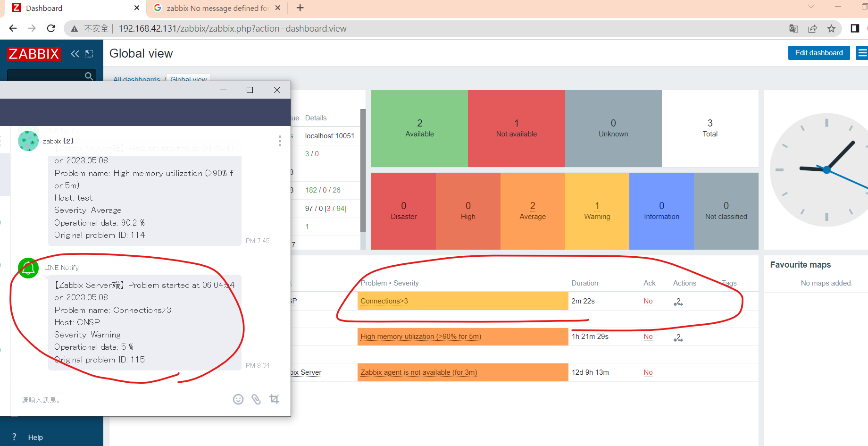Open actions icon for Connections>3 problem
868x446 pixels.
click(678, 302)
